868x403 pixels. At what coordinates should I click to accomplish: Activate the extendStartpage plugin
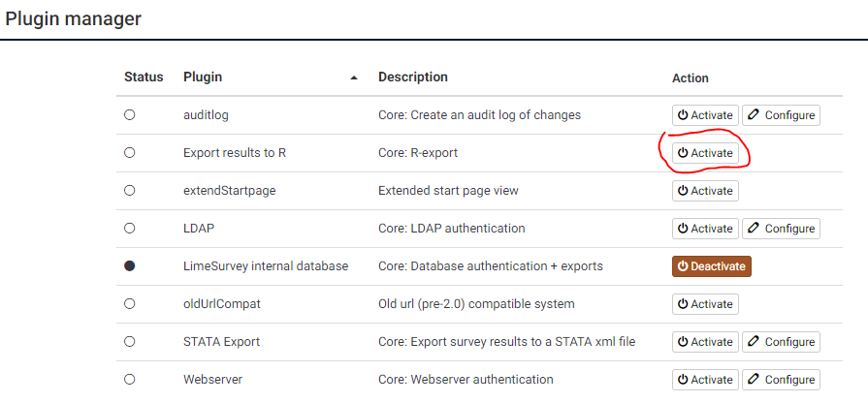pos(705,191)
